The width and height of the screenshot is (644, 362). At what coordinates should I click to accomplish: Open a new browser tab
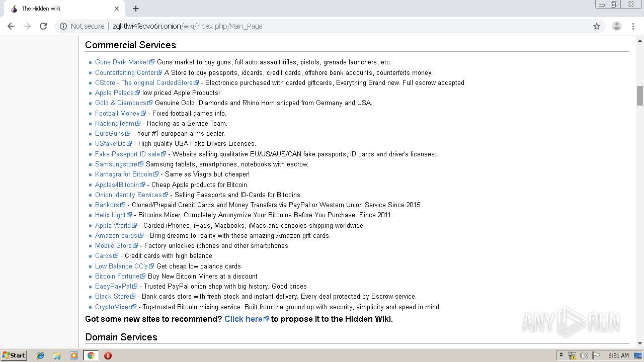pyautogui.click(x=136, y=9)
